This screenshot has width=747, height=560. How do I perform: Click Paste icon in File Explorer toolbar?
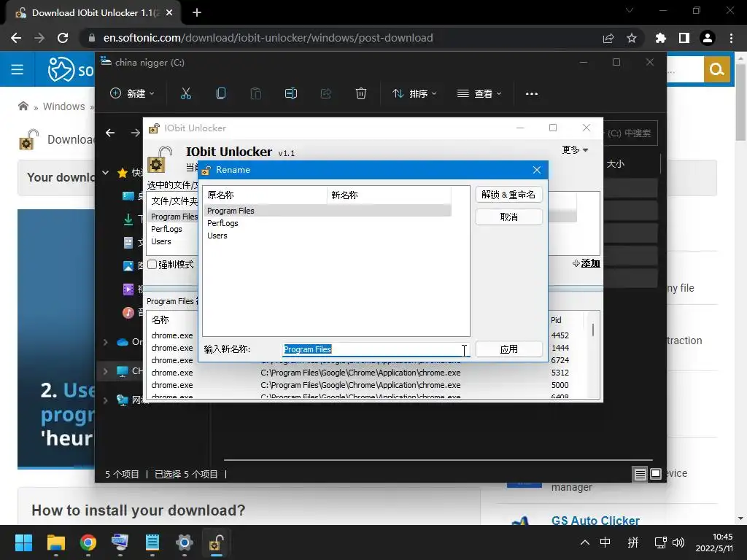pos(256,94)
